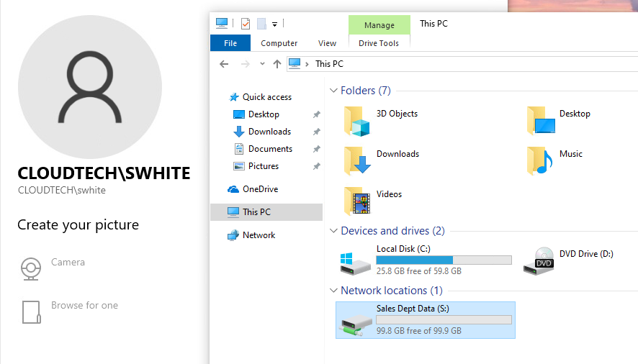Open the Local Disk (C:) drive icon

coord(356,262)
